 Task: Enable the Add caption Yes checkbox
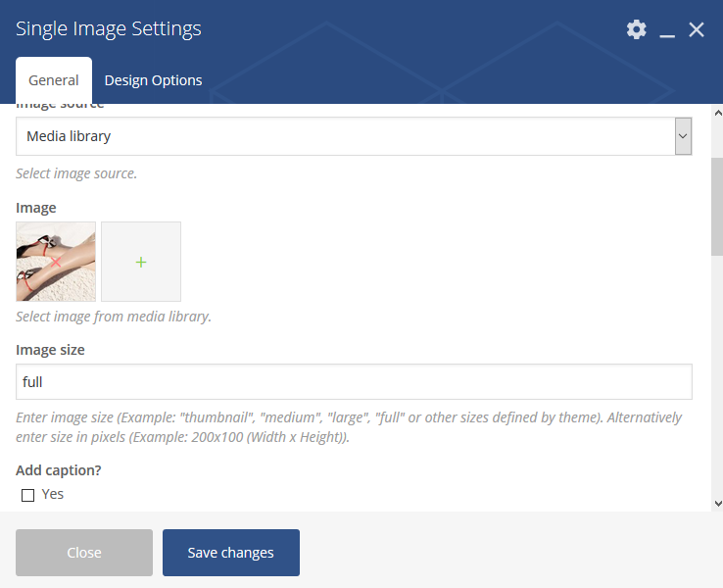coord(27,495)
